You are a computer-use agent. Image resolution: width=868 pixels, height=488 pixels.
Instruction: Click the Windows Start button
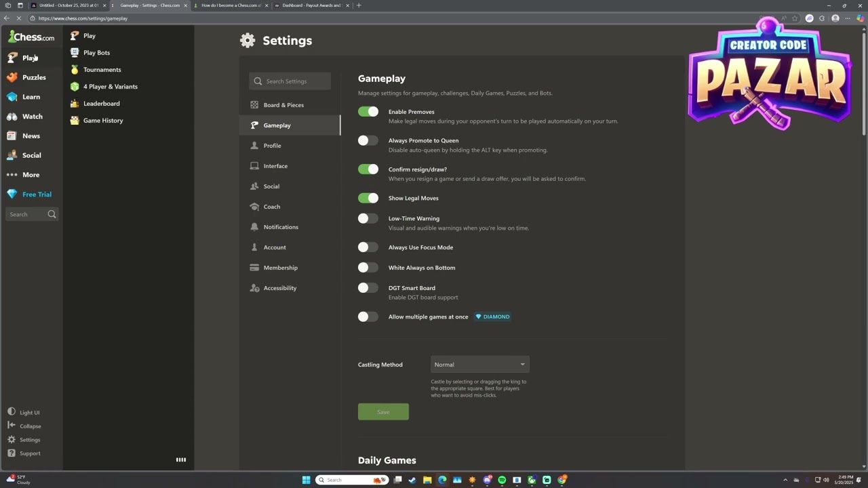[306, 480]
